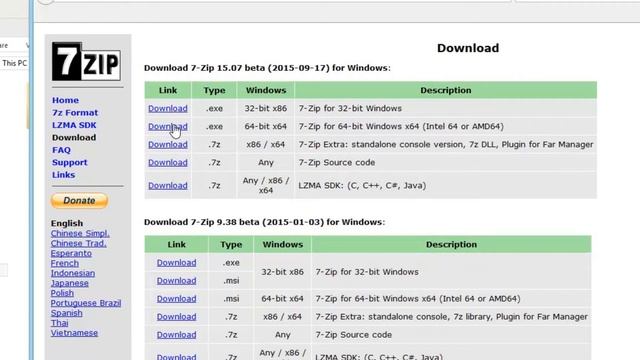The image size is (640, 360).
Task: Go to the Home page
Action: (65, 100)
